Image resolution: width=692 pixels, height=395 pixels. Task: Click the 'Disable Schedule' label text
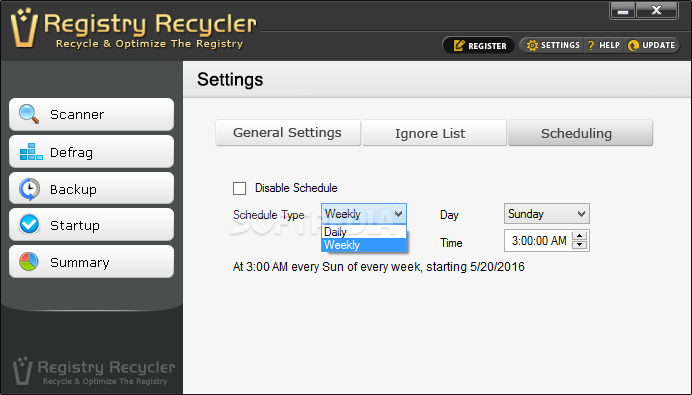(296, 188)
